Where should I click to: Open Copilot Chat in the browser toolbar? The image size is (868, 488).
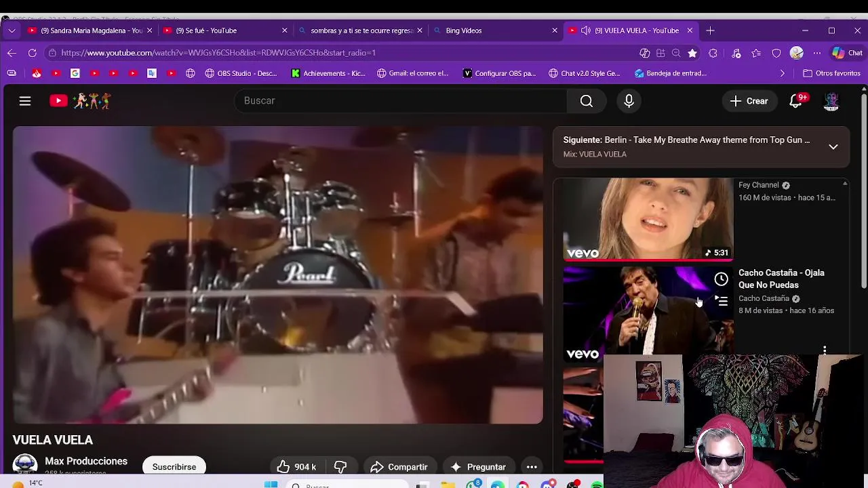tap(847, 53)
